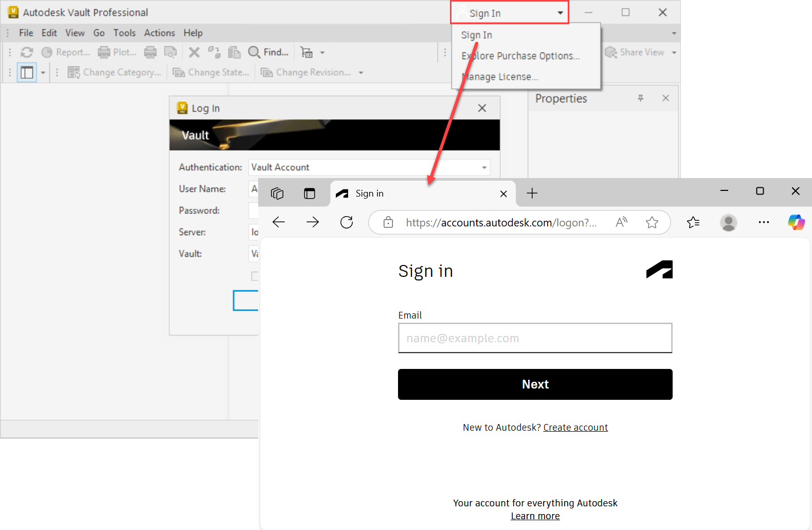The width and height of the screenshot is (812, 530).
Task: Pin the Properties panel
Action: (641, 98)
